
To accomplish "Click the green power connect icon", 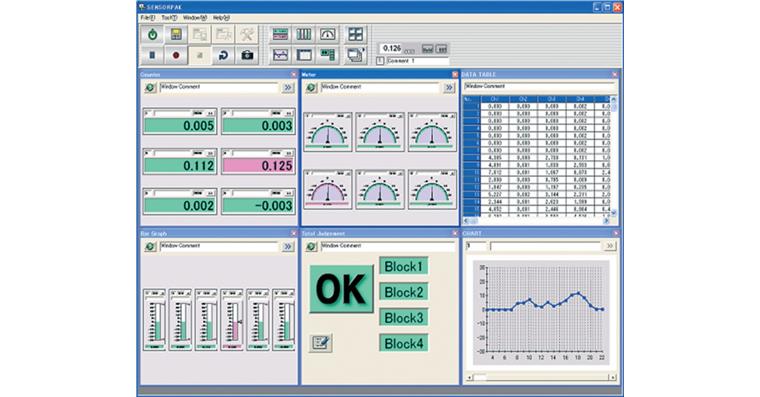I will click(x=152, y=34).
